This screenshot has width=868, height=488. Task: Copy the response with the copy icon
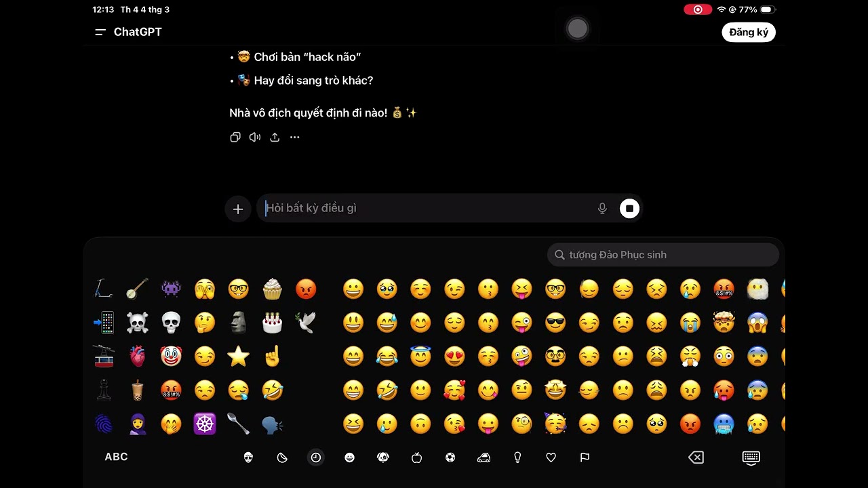pyautogui.click(x=235, y=137)
